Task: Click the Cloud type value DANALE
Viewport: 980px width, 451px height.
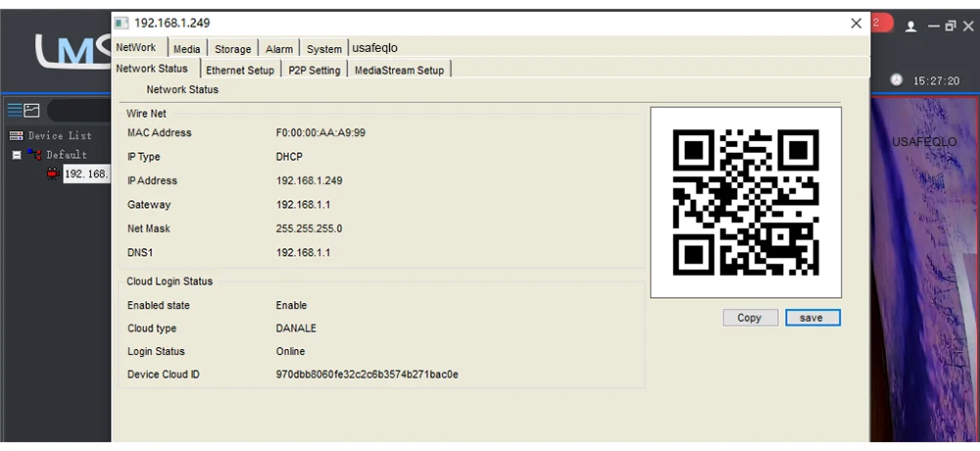Action: [296, 328]
